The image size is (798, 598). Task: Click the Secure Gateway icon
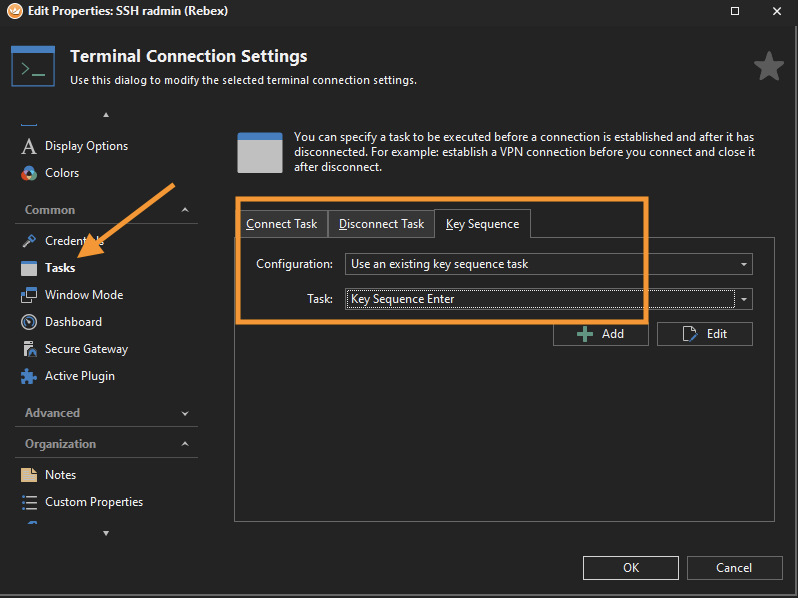[28, 349]
